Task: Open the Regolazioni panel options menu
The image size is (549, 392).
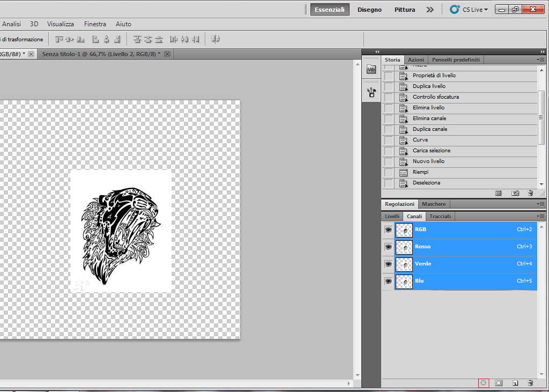Action: click(541, 204)
